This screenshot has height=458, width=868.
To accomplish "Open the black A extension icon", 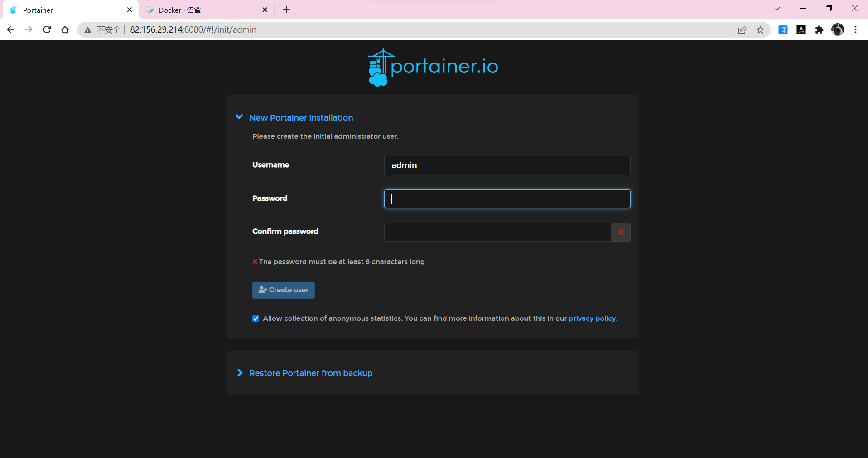I will click(801, 30).
